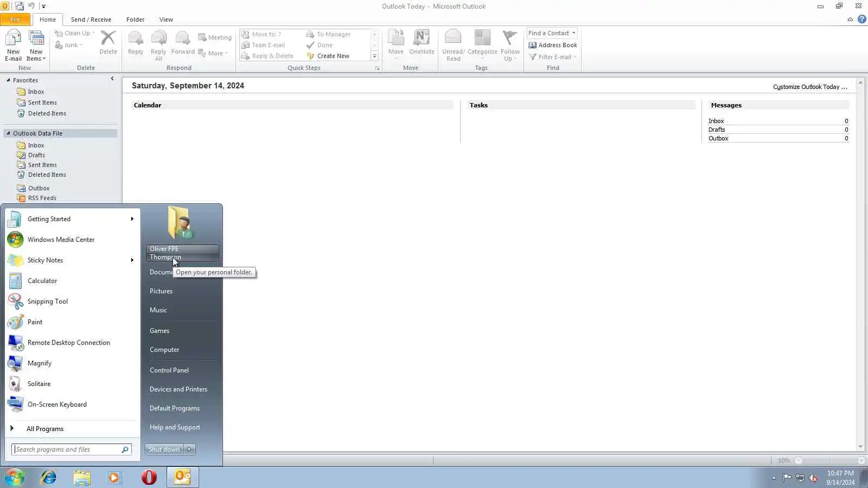Collapse the Favorites group
868x488 pixels.
[8, 80]
